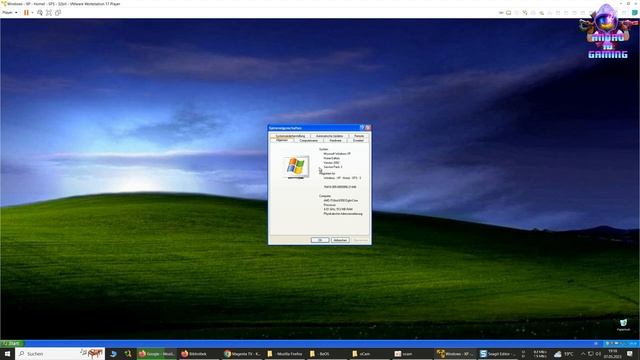Open the Player menu in VMware
Image resolution: width=640 pixels, height=360 pixels.
pos(9,13)
